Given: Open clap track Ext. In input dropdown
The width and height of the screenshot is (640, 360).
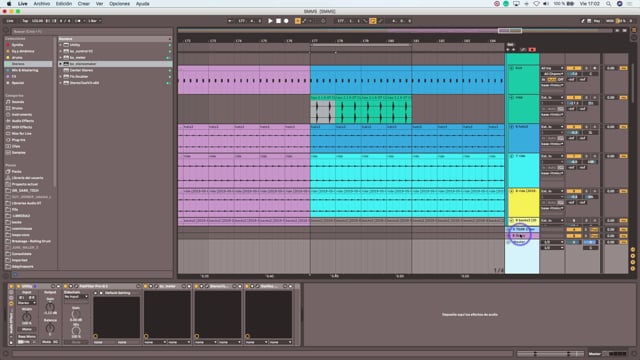Looking at the screenshot, I should [552, 98].
